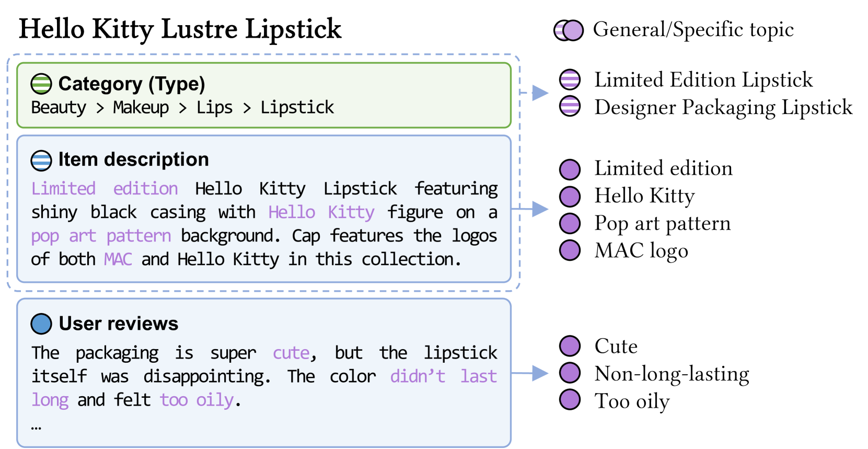Click the solid blue User reviews icon
Screen dimensions: 868x449
(x=41, y=324)
